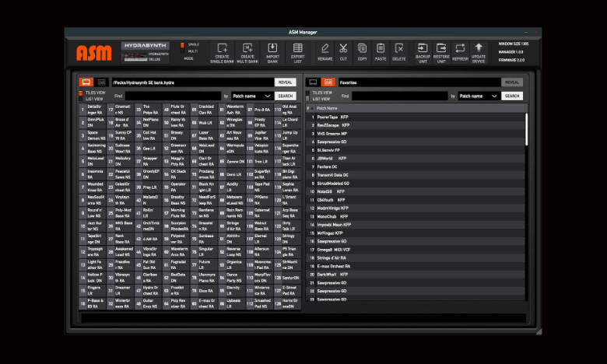This screenshot has height=364, width=607.
Task: Click the Favorites list vertical scrollbar
Action: [x=527, y=130]
